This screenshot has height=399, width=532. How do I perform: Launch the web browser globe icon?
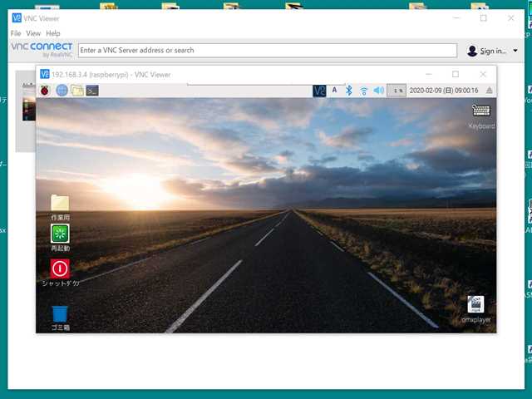pos(62,91)
